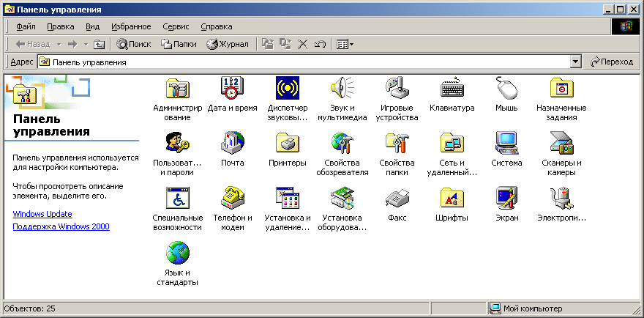
Task: Select the Язык и стандарты globe icon
Action: pyautogui.click(x=177, y=253)
